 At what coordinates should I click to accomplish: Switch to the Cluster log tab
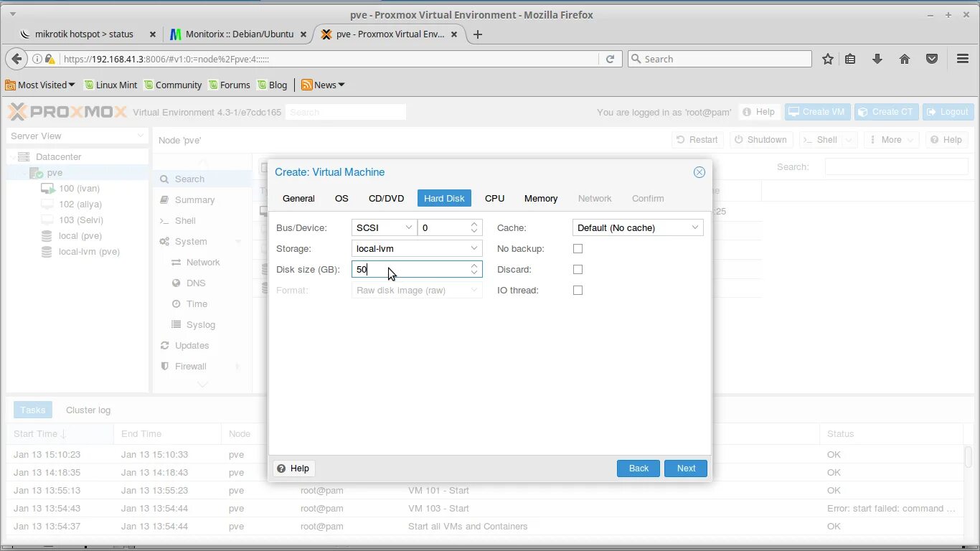88,410
